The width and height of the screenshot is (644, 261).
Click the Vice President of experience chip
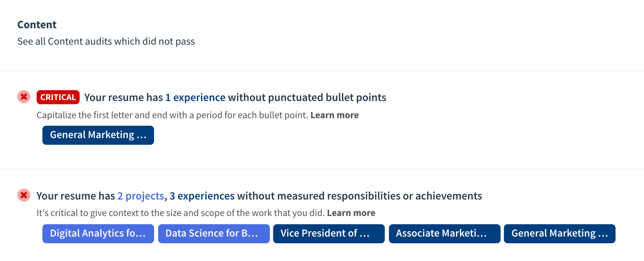tap(329, 233)
